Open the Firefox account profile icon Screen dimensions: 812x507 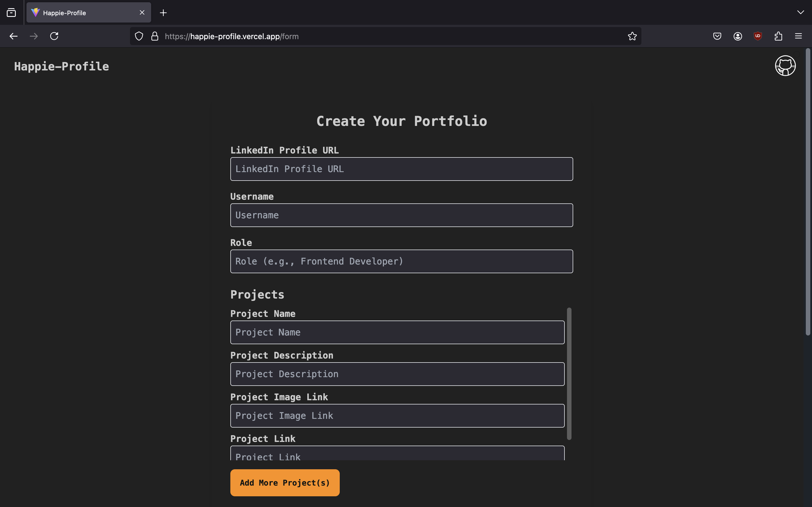pyautogui.click(x=738, y=36)
